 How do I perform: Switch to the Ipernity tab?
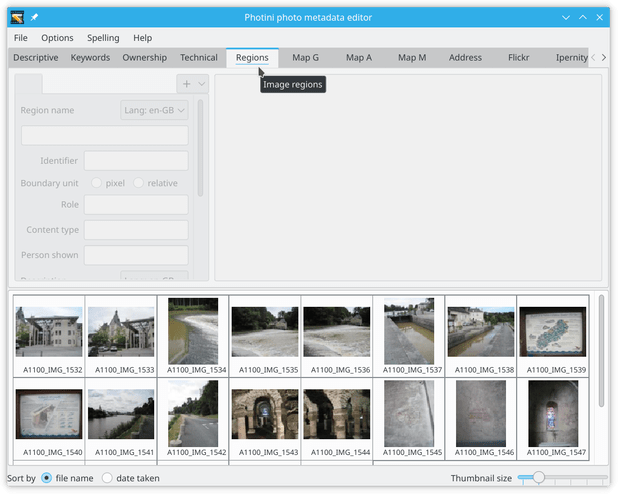coord(571,58)
